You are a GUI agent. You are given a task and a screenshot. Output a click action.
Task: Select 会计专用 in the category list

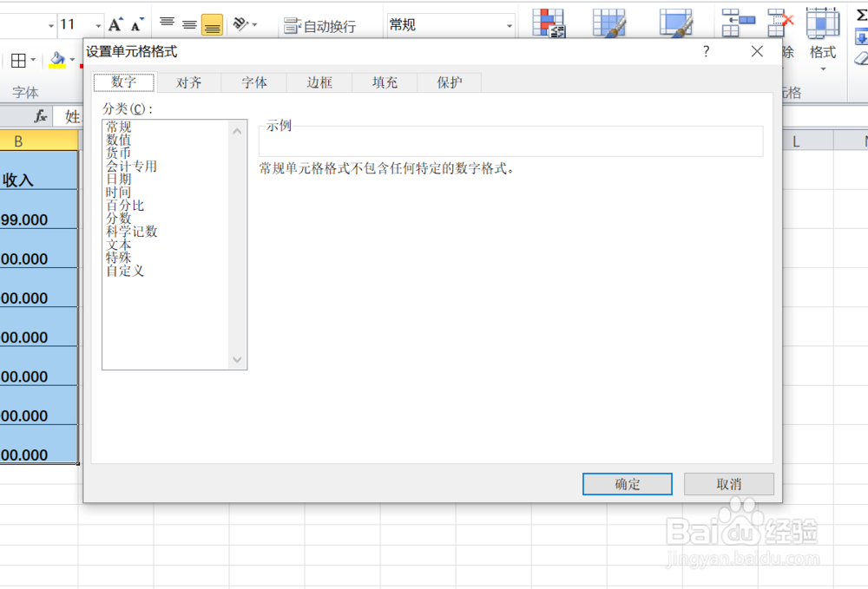tap(132, 166)
